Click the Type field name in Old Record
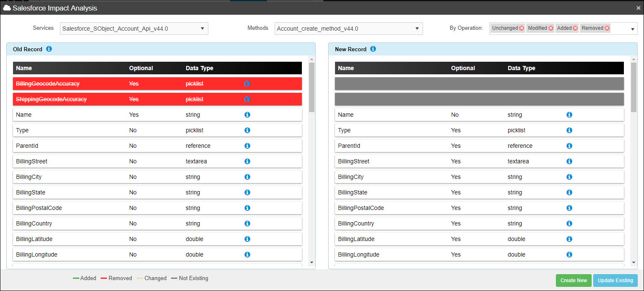Viewport: 644px width, 291px height. 22,130
